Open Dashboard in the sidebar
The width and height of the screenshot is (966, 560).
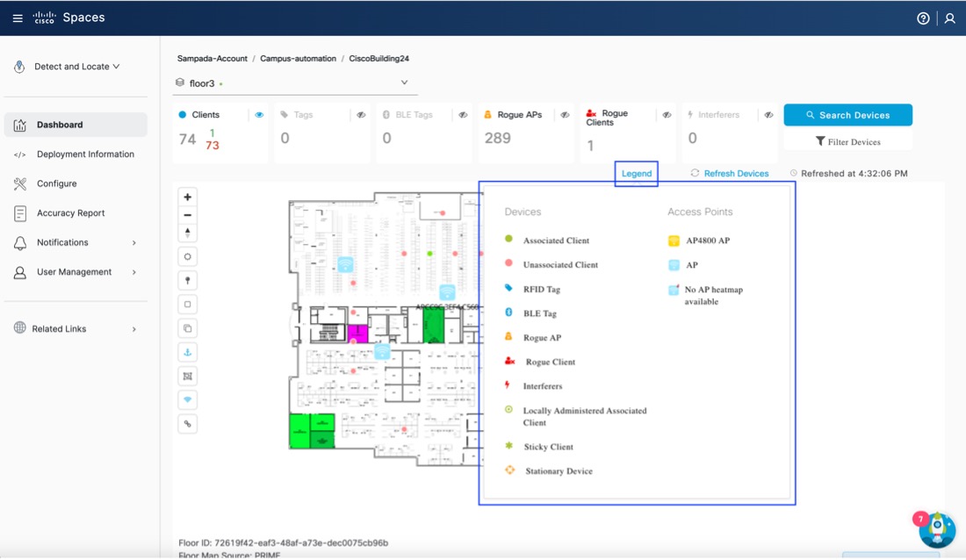point(76,125)
